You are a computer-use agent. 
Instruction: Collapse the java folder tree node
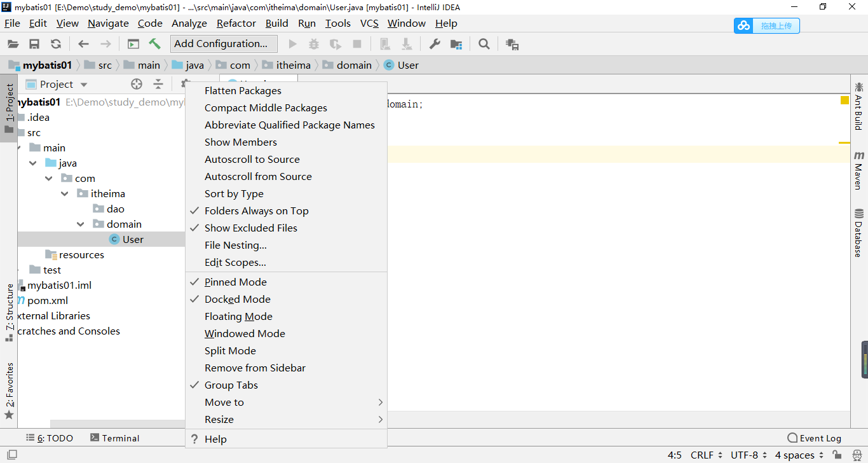click(x=33, y=163)
